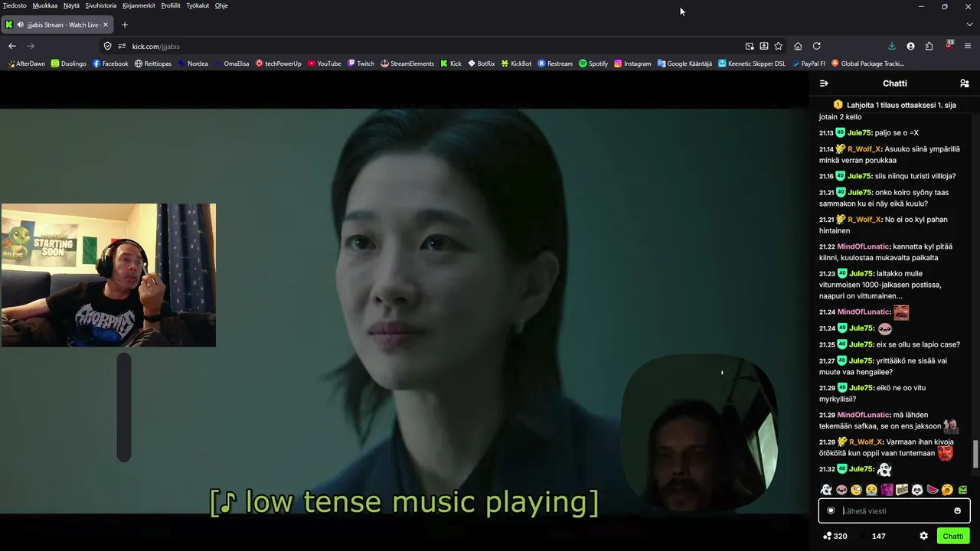The image size is (980, 551).
Task: Open the PayPal FI bookmark
Action: point(808,64)
